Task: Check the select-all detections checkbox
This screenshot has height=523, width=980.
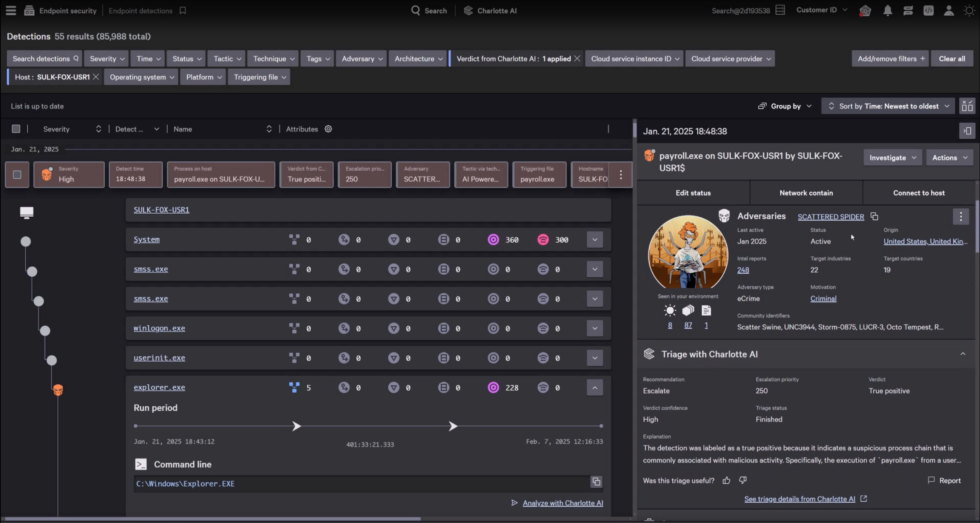Action: coord(16,129)
